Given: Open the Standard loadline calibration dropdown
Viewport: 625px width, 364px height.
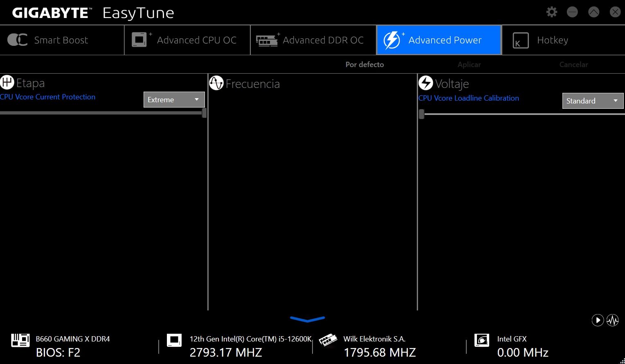Looking at the screenshot, I should pos(593,101).
